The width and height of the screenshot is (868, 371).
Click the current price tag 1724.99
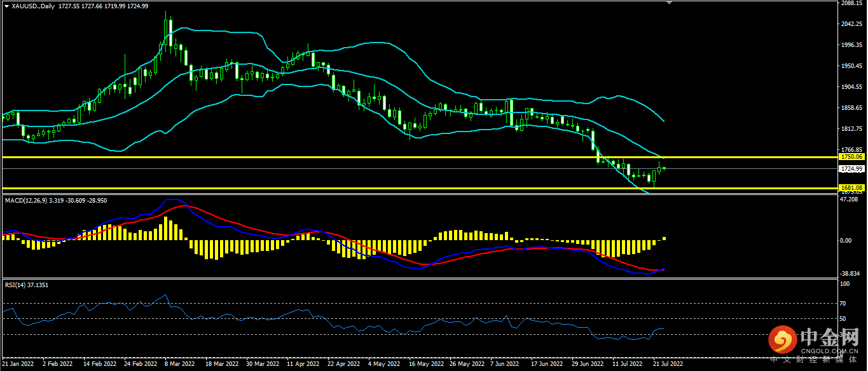click(851, 169)
